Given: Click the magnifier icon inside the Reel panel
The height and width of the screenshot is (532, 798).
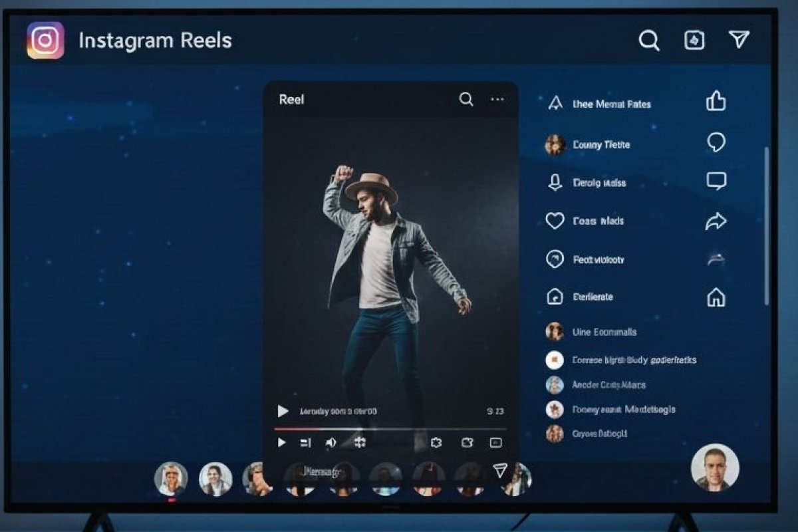Looking at the screenshot, I should (465, 98).
